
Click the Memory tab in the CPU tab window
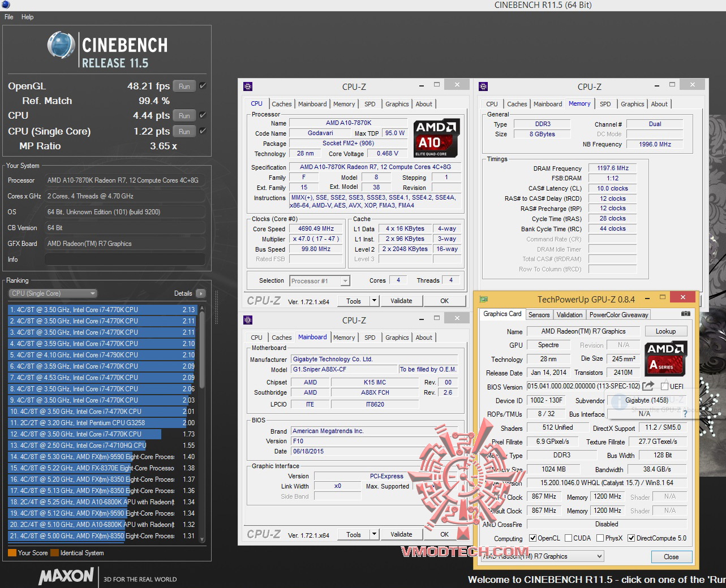click(344, 104)
